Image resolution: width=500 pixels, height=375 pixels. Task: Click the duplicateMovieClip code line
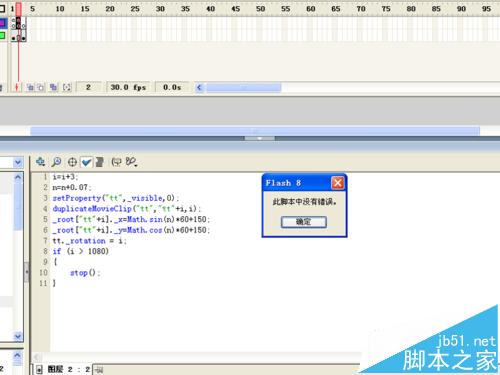coord(127,209)
